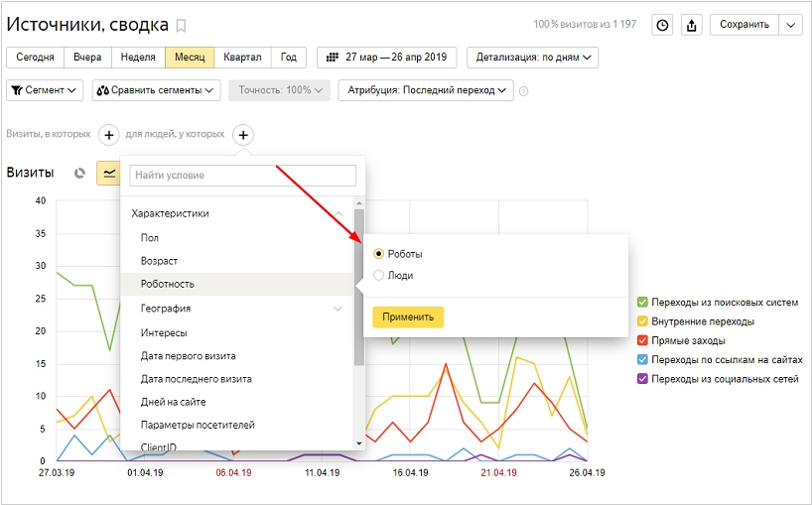Add a visit condition with plus button

[109, 135]
